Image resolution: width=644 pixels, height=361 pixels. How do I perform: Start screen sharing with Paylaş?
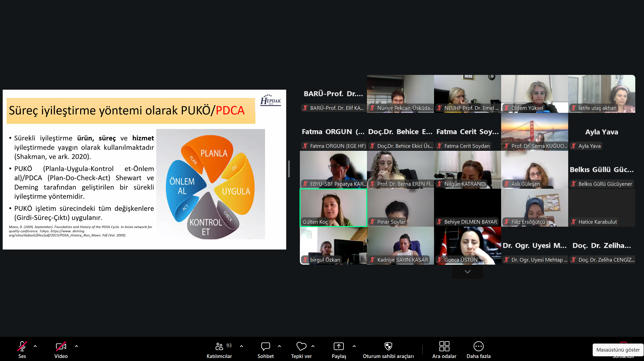pos(339,349)
